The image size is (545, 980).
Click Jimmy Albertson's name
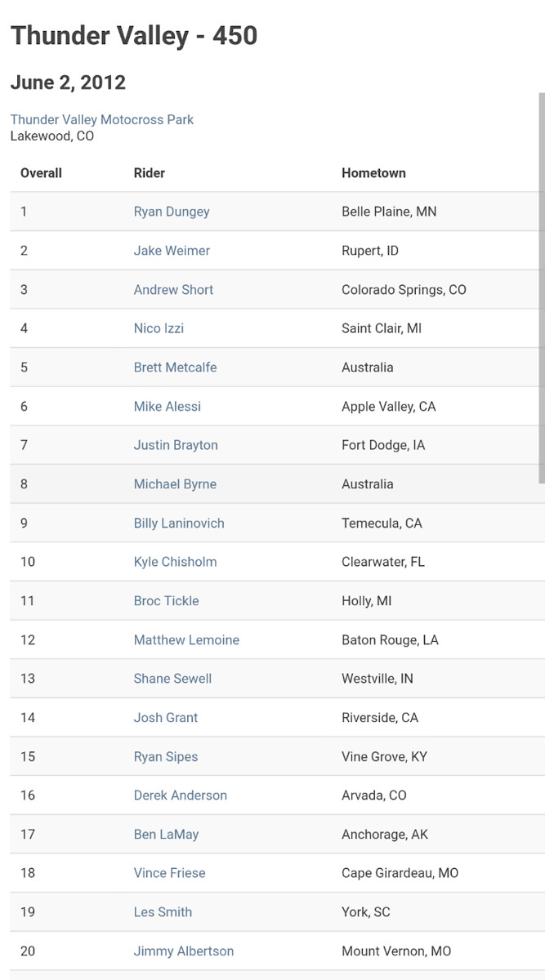(x=184, y=951)
